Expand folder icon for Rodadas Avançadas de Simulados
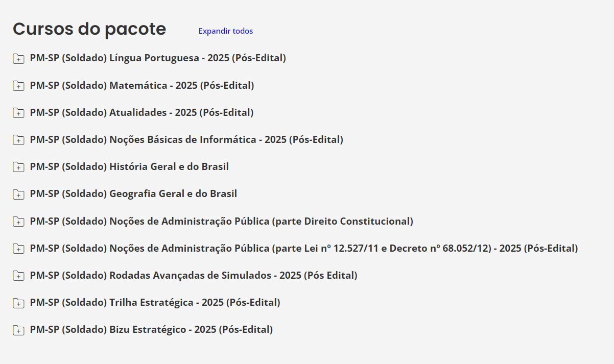The width and height of the screenshot is (614, 364). [x=18, y=276]
